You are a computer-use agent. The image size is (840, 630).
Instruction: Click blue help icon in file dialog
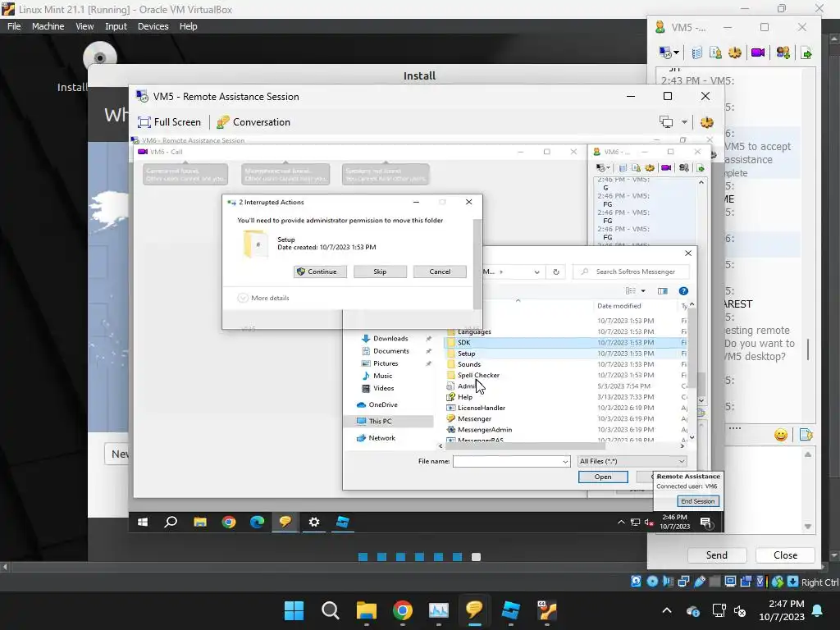click(683, 291)
